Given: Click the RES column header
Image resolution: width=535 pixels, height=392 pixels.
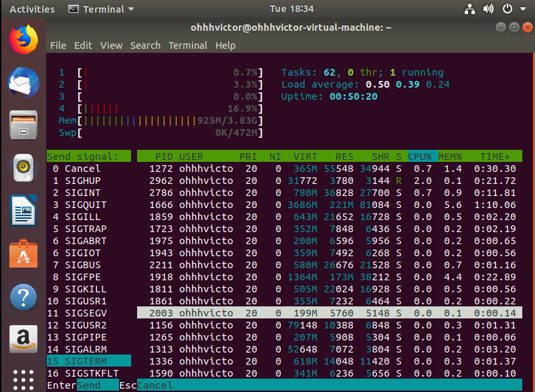Looking at the screenshot, I should [x=344, y=157].
